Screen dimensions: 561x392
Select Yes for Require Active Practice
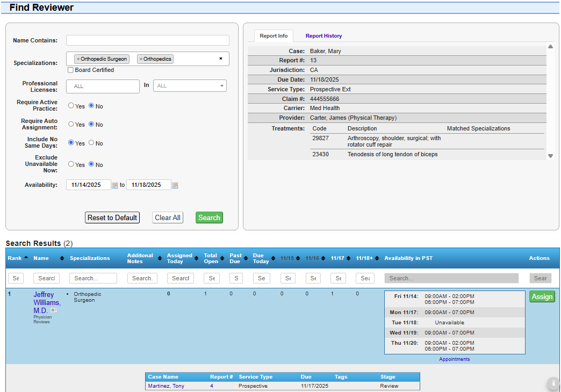(70, 106)
